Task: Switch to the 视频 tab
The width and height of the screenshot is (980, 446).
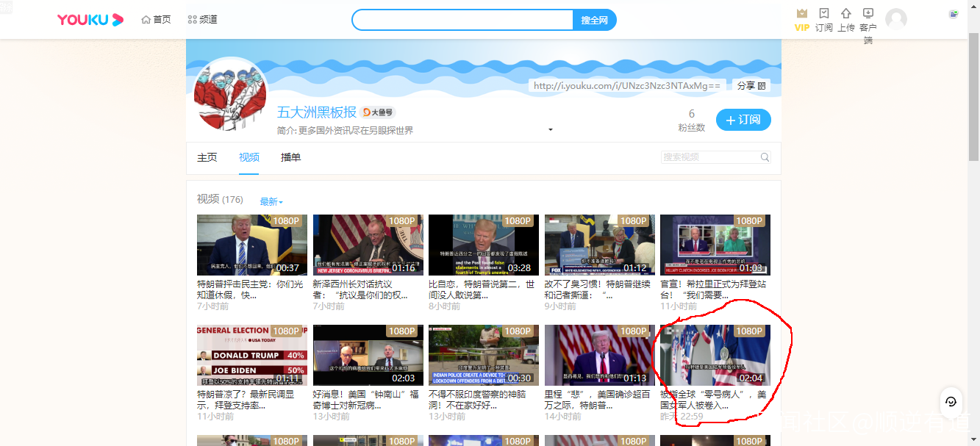Action: pos(249,157)
